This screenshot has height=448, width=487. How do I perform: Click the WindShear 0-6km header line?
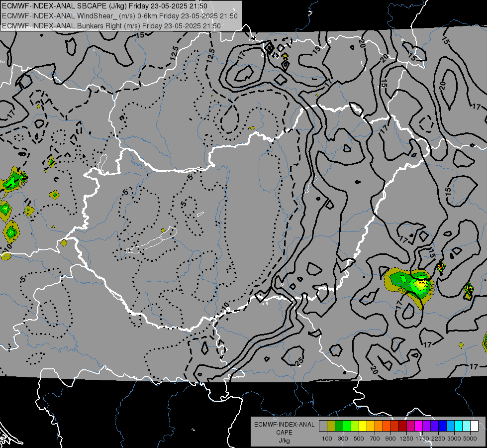pyautogui.click(x=120, y=16)
